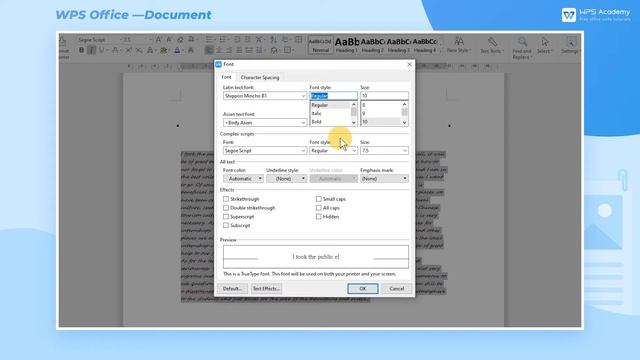Click the Subscript icon in the ribbon
The width and height of the screenshot is (640, 360).
tap(139, 50)
